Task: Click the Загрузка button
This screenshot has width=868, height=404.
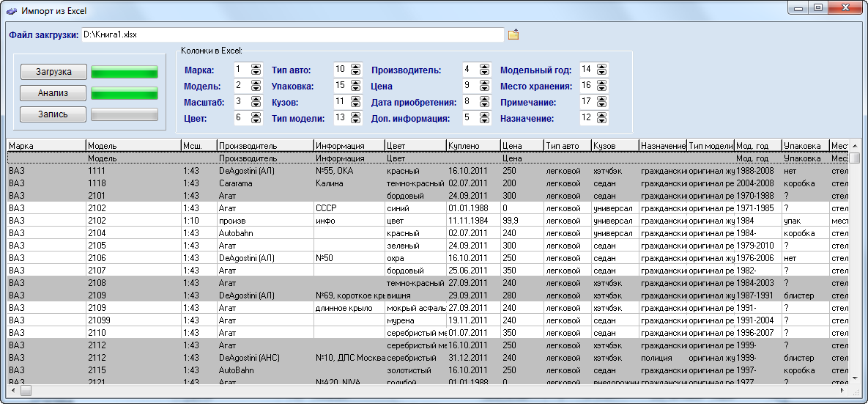Action: [53, 72]
